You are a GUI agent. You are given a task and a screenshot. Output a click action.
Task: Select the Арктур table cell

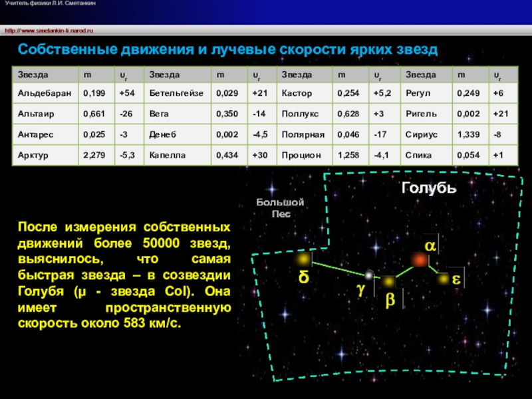pos(45,155)
